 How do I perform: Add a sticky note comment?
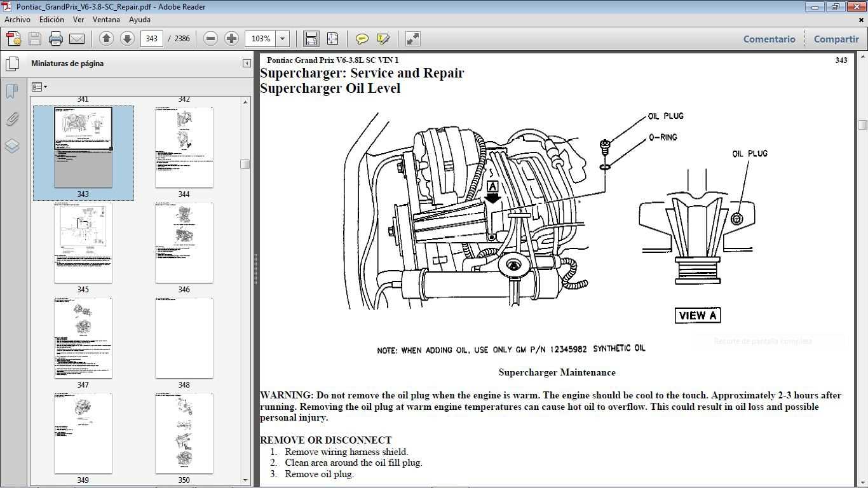tap(362, 39)
